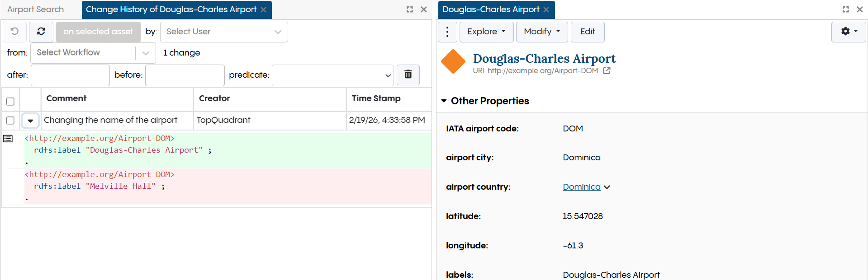Switch to the Airport Search tab
This screenshot has width=868, height=280.
coord(36,9)
